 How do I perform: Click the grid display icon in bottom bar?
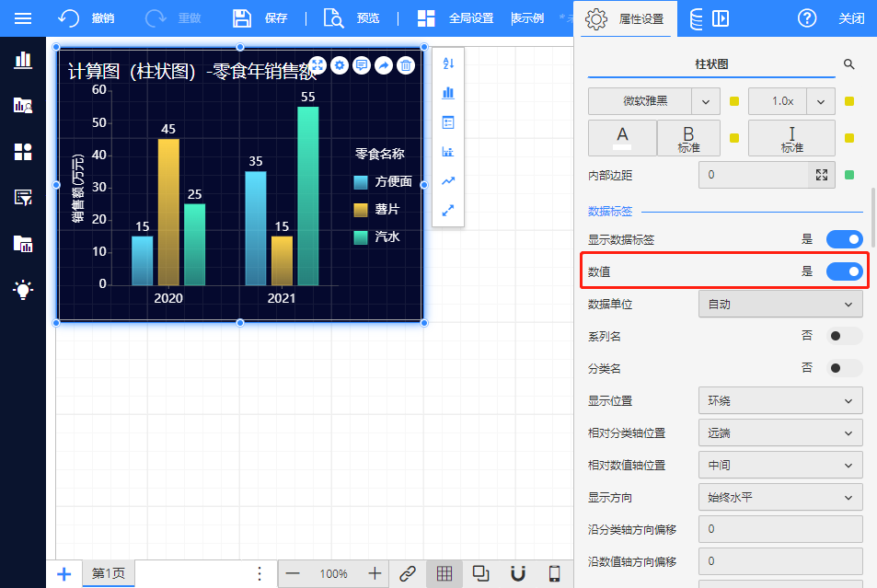(444, 573)
